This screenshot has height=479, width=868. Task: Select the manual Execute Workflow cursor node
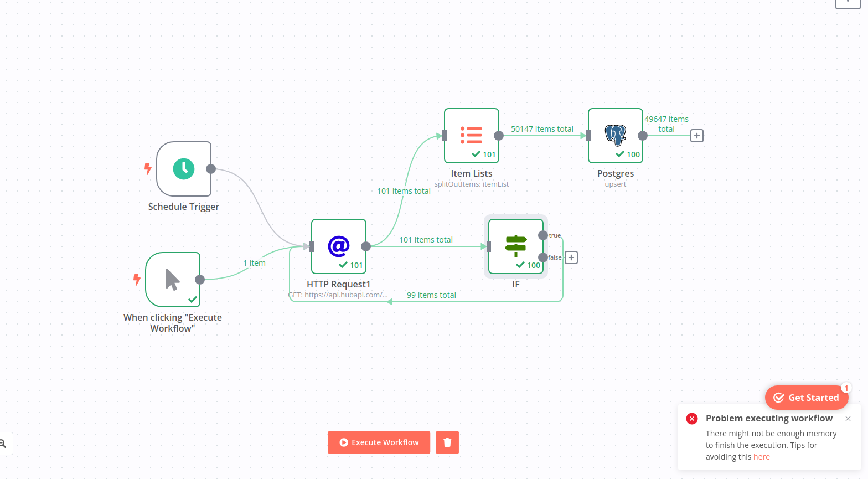(x=173, y=280)
